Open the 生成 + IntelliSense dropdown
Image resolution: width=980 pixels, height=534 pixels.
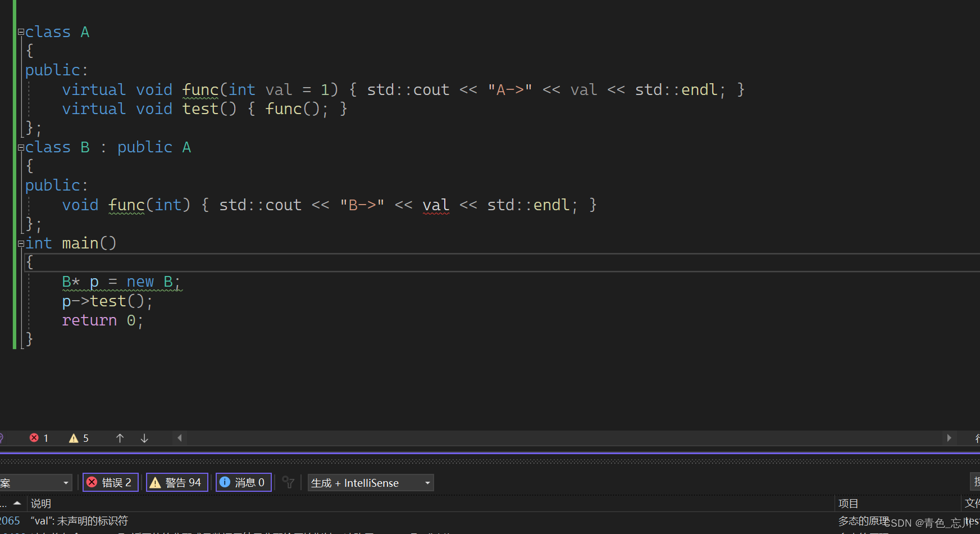click(371, 483)
